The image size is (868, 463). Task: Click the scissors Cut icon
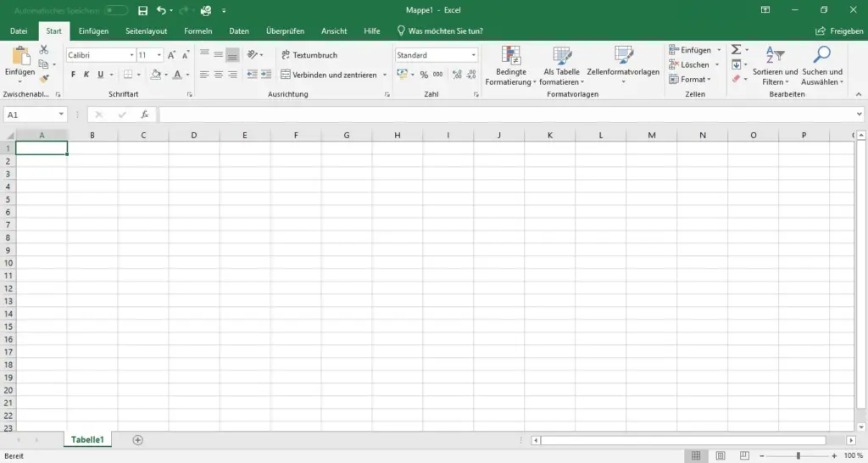pos(43,50)
